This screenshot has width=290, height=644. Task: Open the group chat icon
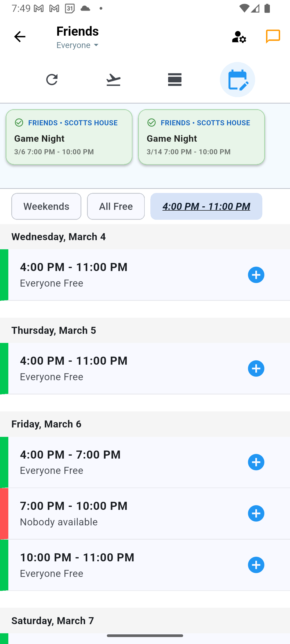(x=273, y=36)
